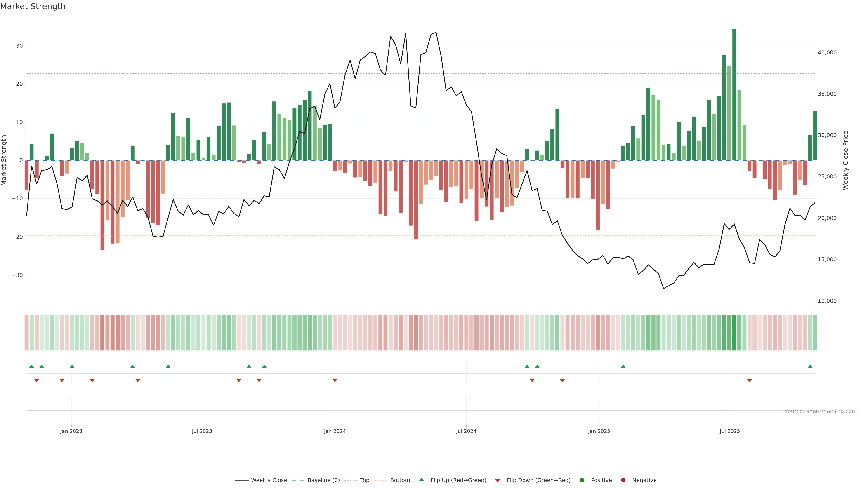Click the source: sharemaestro.com text
Screen dimensions: 868x488
(821, 411)
